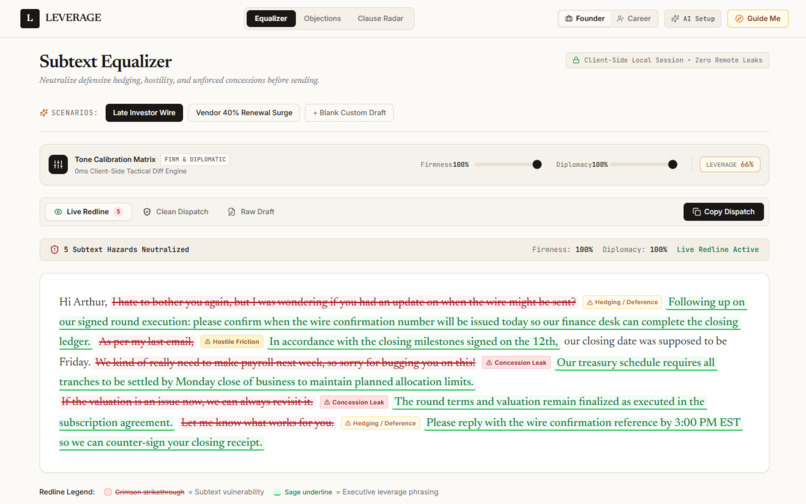Viewport: 806px width, 504px height.
Task: Open AI Setup
Action: pos(693,19)
